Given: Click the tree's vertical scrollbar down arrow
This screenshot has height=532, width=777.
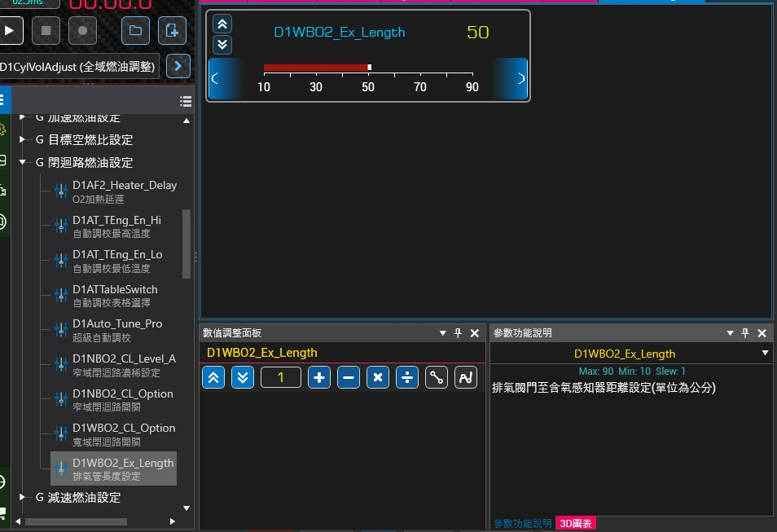Looking at the screenshot, I should pyautogui.click(x=187, y=508).
